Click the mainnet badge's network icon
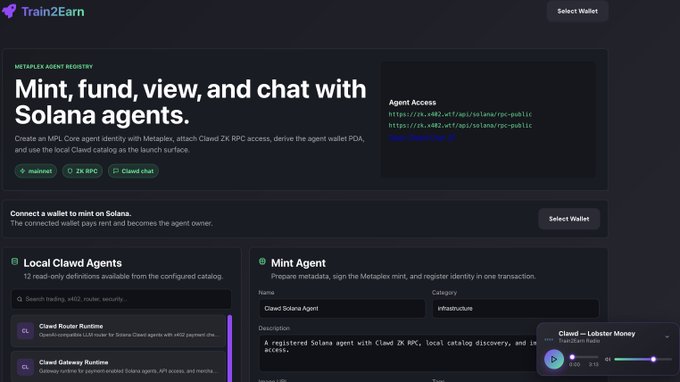This screenshot has height=382, width=680. 23,171
